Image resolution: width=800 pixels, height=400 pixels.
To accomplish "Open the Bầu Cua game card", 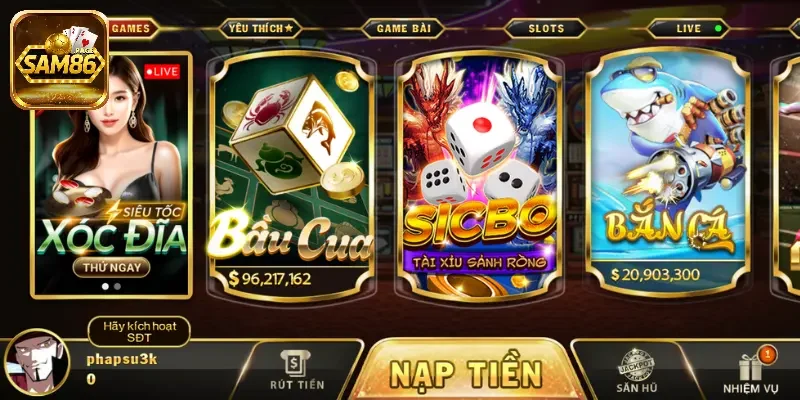I will pyautogui.click(x=291, y=176).
